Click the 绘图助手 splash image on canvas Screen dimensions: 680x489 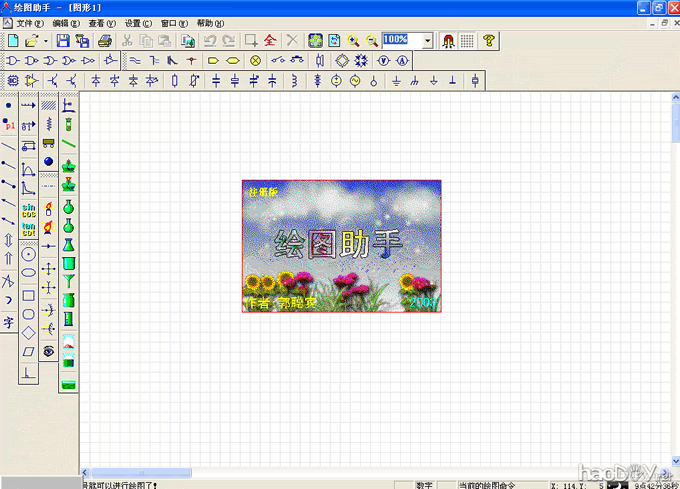coord(341,246)
